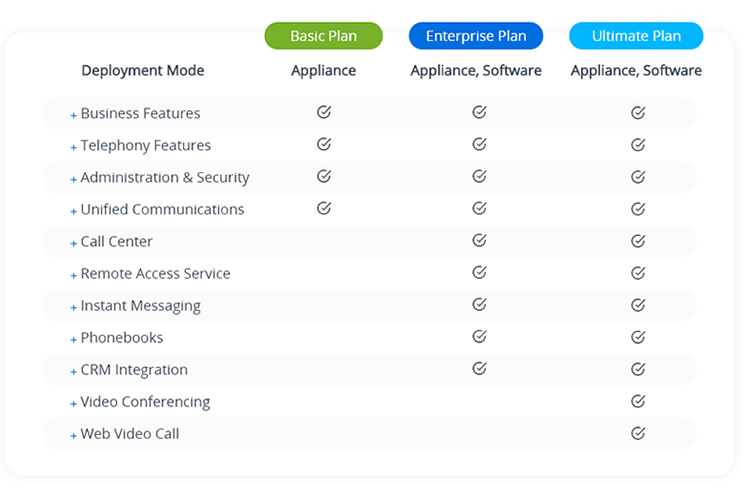Viewport: 750px width, 500px height.
Task: Click Ultimate Plan checkmark for Video Conferencing
Action: (x=638, y=401)
